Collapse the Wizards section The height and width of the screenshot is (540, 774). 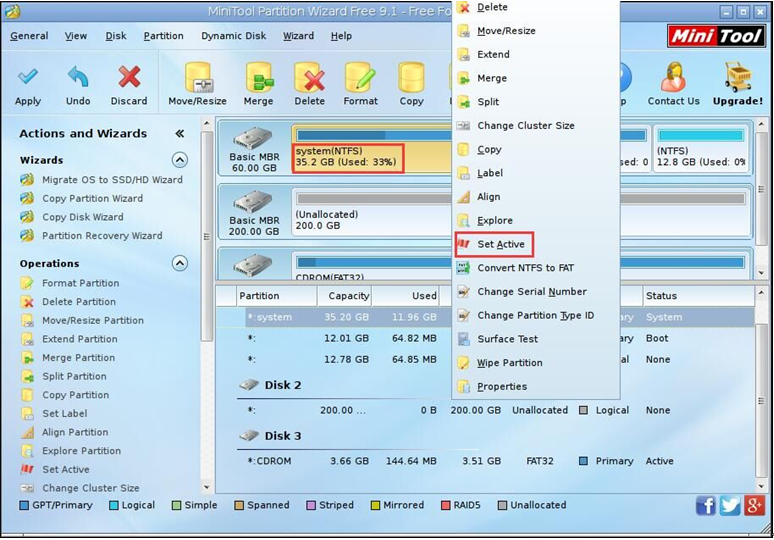point(180,160)
